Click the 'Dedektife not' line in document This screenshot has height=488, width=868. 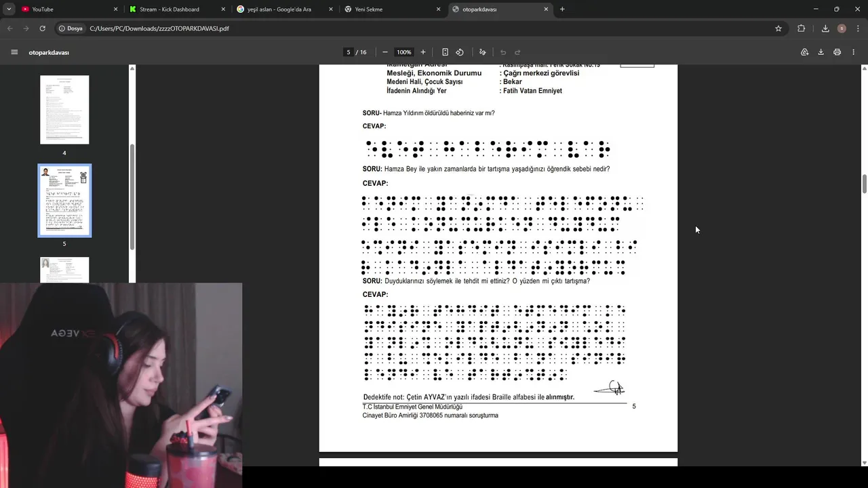tap(469, 397)
